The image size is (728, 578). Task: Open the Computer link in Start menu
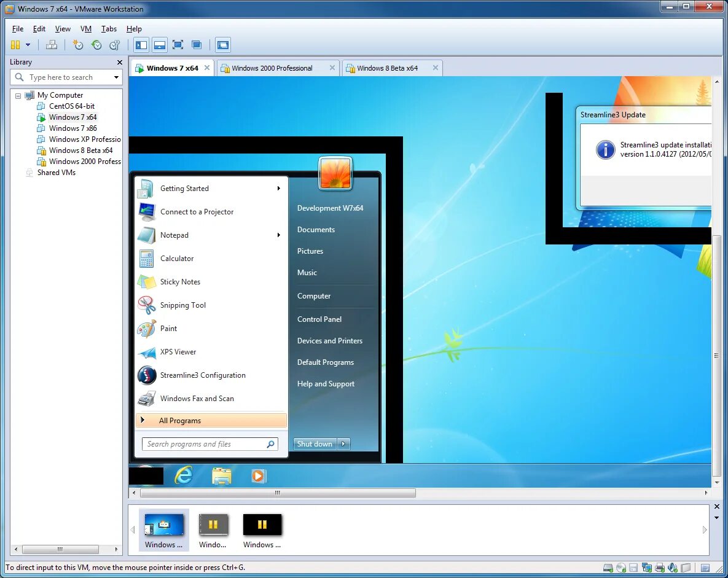click(x=314, y=295)
